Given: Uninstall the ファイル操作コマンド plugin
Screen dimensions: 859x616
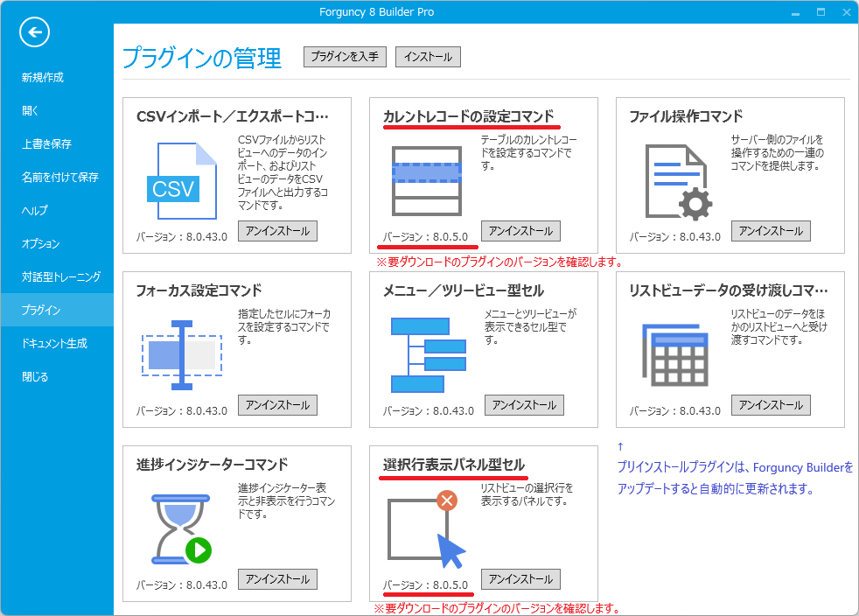Looking at the screenshot, I should tap(770, 230).
